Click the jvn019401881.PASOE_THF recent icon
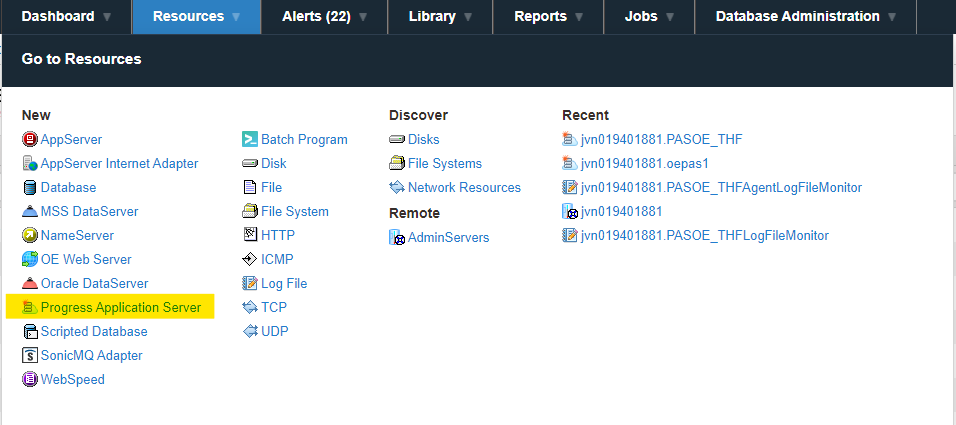956x425 pixels. [569, 140]
